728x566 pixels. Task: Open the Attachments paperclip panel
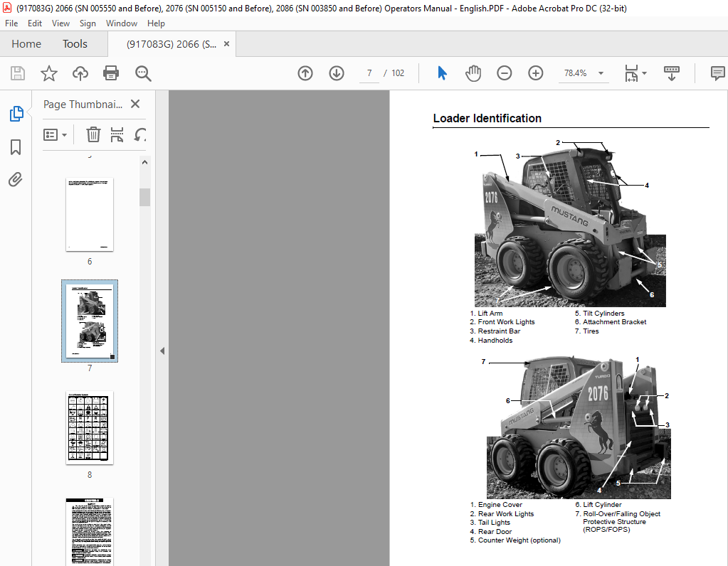coord(16,180)
